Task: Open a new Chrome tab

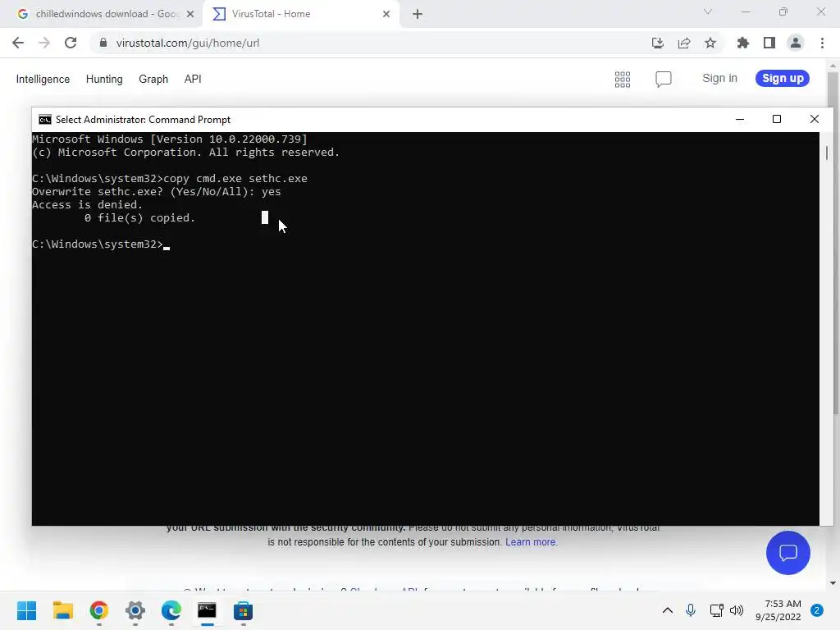Action: (x=418, y=15)
